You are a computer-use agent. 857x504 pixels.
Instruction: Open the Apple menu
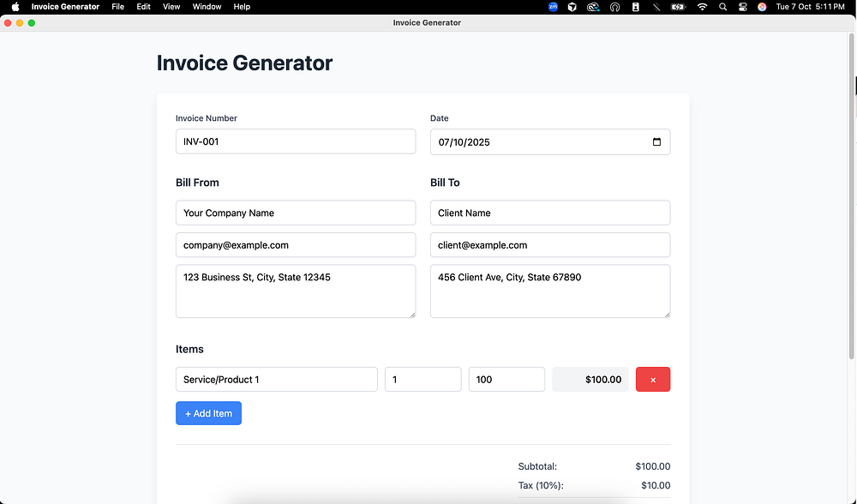pyautogui.click(x=15, y=7)
